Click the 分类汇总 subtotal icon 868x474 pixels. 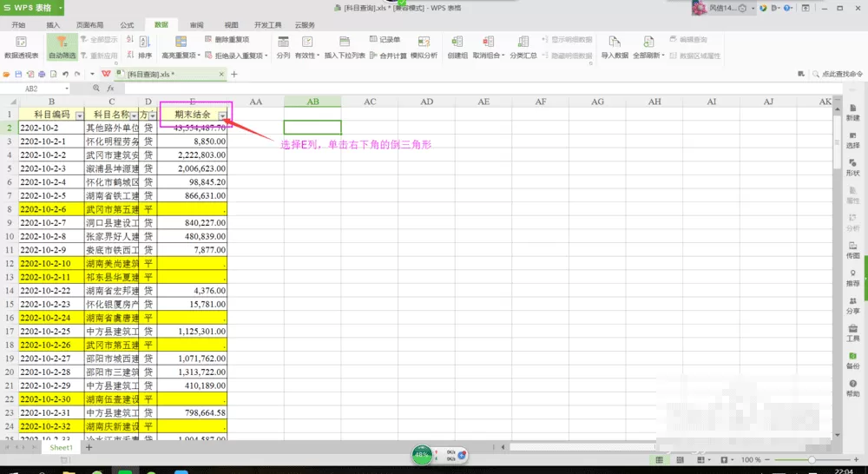tap(523, 48)
